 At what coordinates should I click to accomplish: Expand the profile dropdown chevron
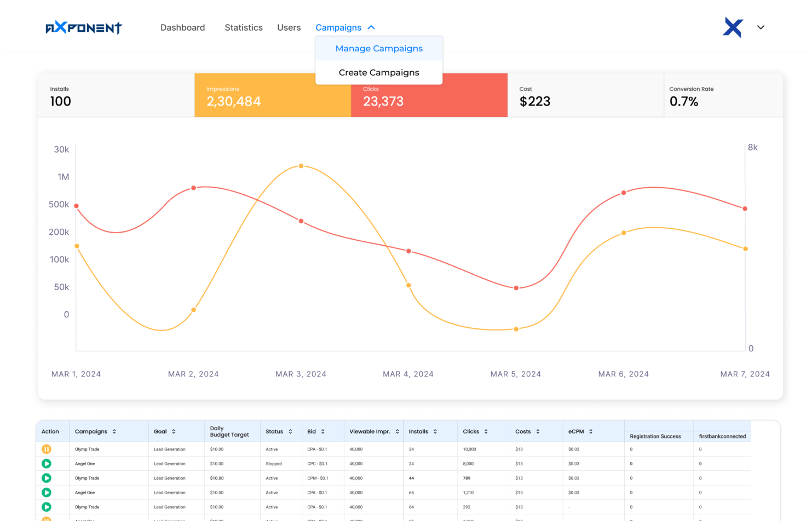761,27
